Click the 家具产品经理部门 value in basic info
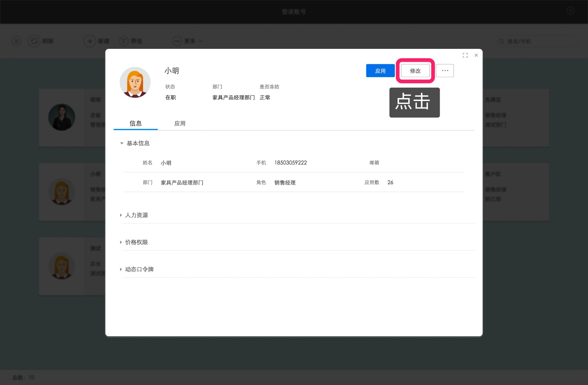Image resolution: width=588 pixels, height=385 pixels. (x=182, y=182)
